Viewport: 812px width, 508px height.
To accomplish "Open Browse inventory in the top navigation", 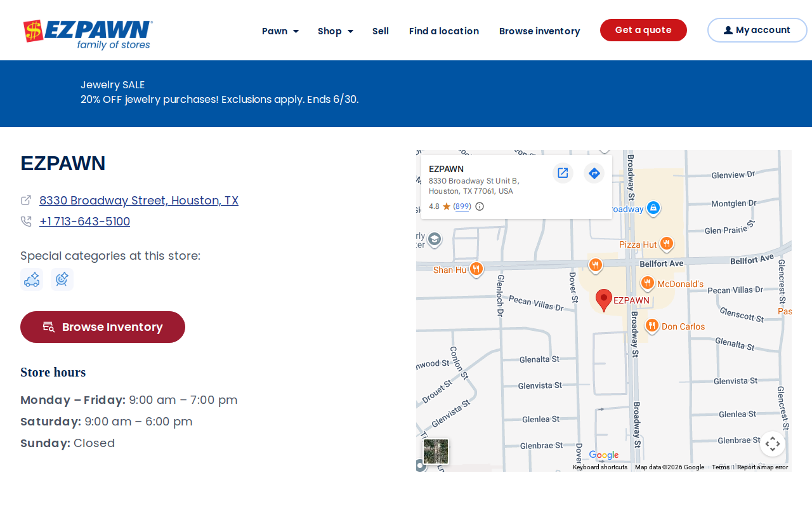I will coord(540,31).
